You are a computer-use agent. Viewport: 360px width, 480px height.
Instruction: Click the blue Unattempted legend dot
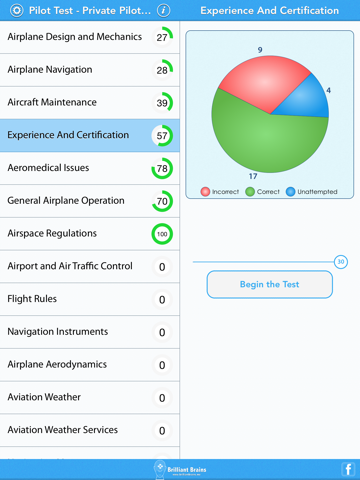coord(290,192)
